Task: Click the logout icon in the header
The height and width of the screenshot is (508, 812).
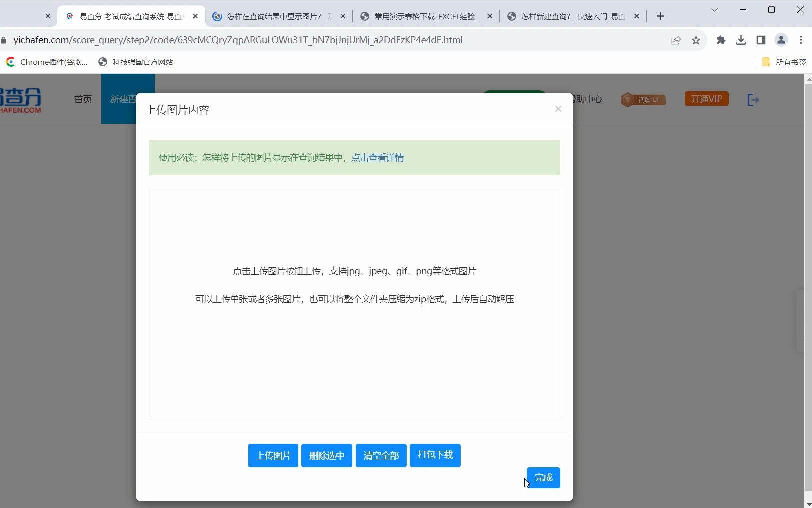Action: [x=753, y=100]
